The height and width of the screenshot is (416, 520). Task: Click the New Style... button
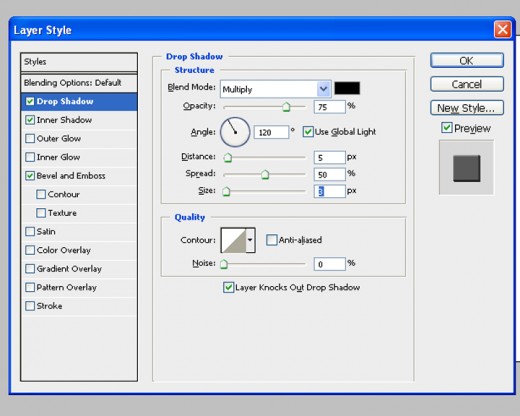(467, 108)
